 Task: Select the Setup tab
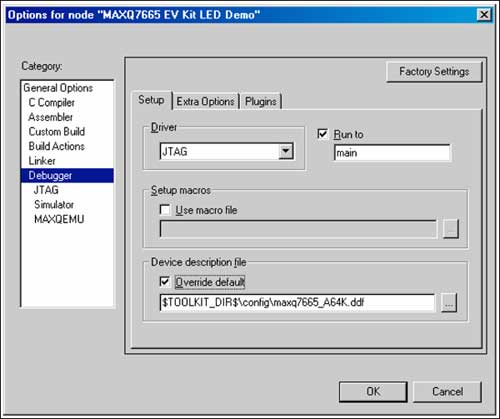[151, 100]
